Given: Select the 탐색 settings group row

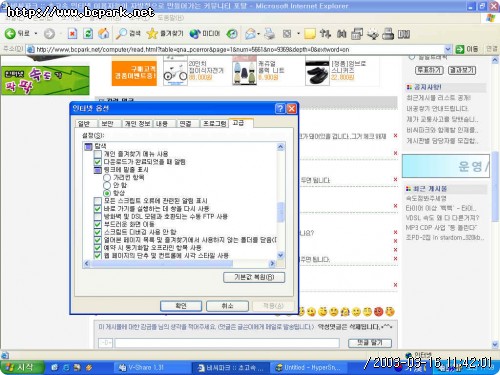Looking at the screenshot, I should 95,146.
